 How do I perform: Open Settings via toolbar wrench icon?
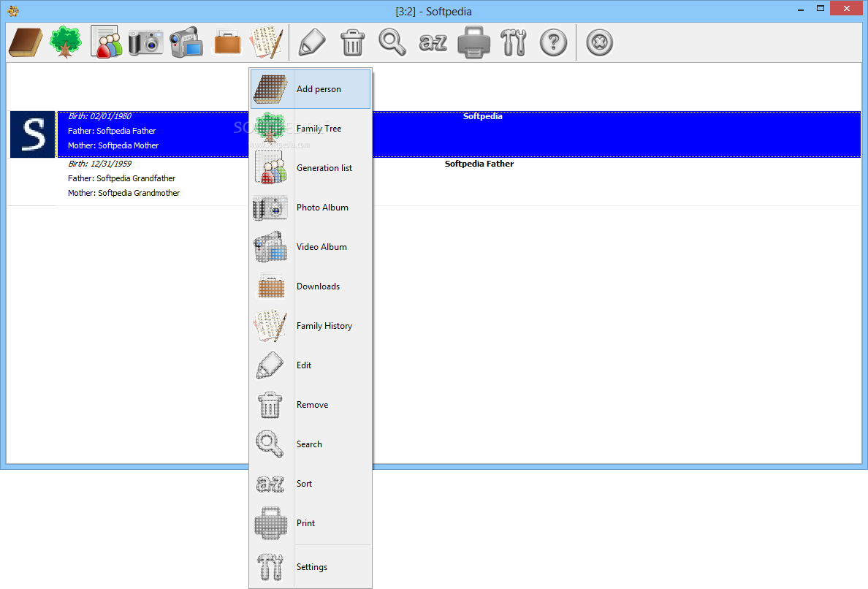(513, 42)
